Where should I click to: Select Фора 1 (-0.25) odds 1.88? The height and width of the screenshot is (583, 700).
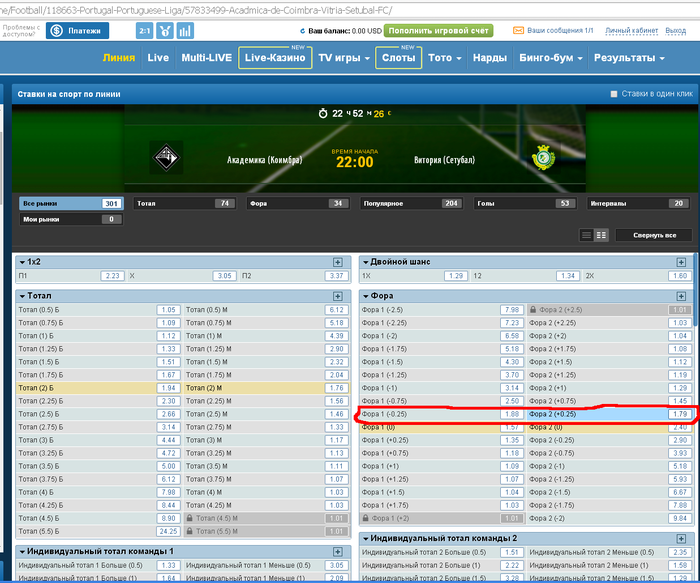point(512,414)
